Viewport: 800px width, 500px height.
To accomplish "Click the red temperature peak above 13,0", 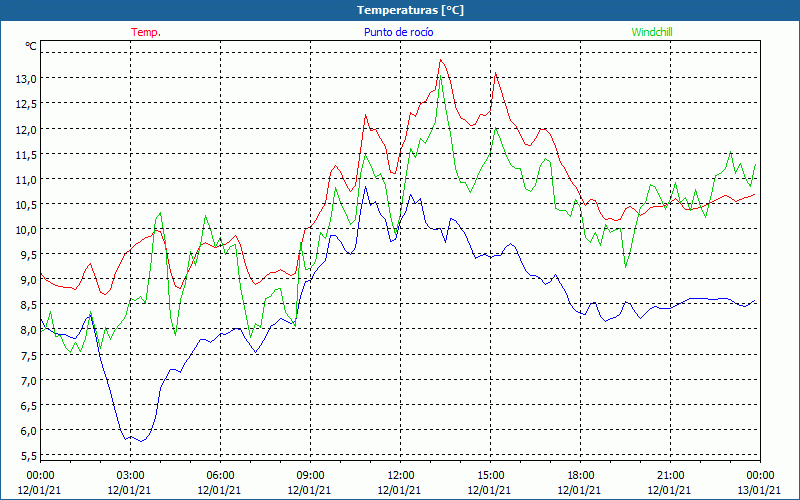I will pos(441,60).
